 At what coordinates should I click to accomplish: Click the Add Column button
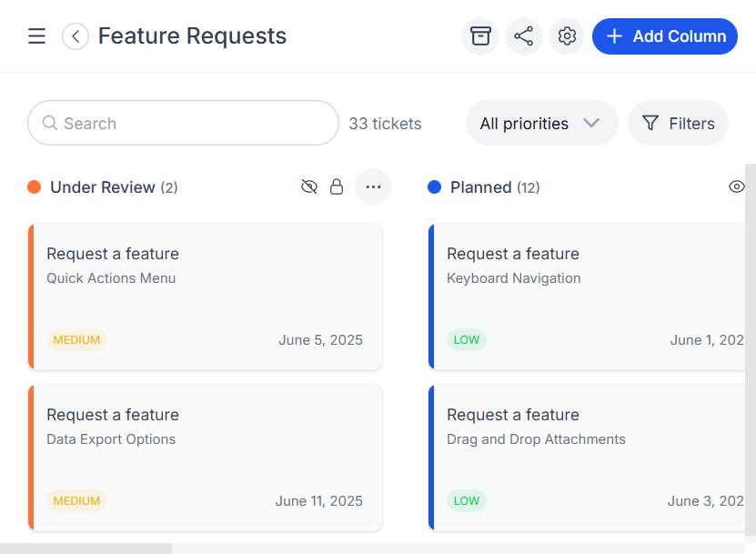click(664, 36)
